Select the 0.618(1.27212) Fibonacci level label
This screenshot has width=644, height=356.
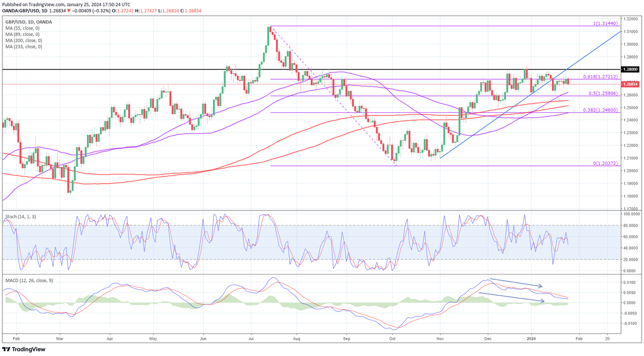point(601,76)
